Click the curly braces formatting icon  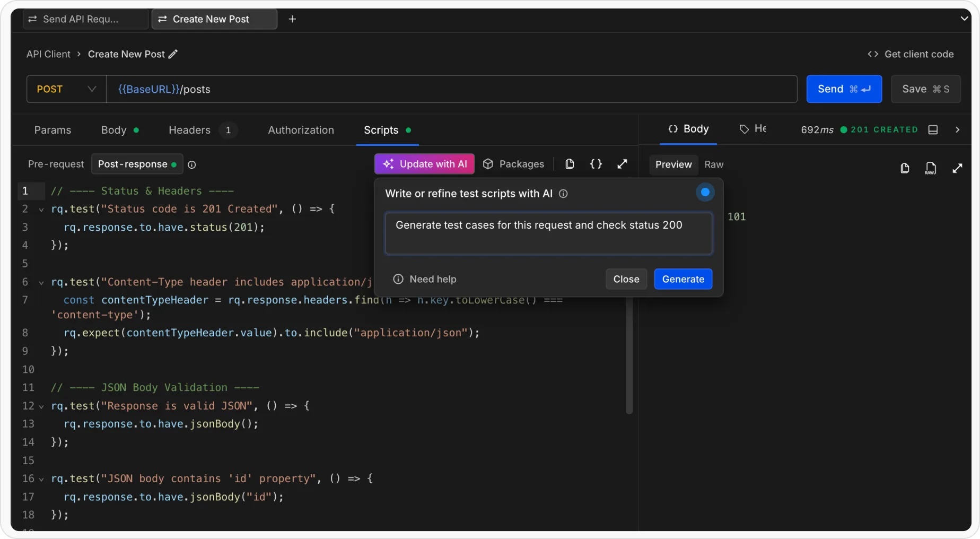tap(596, 164)
